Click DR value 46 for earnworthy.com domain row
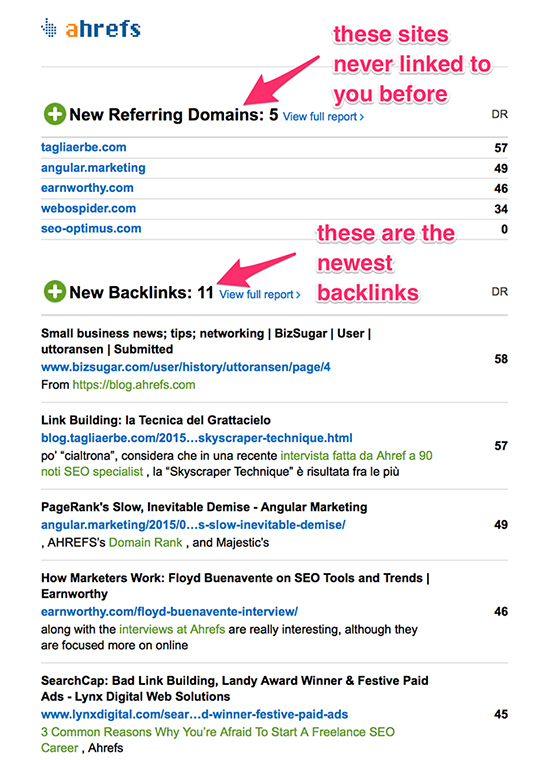Viewport: 550px width, 760px height. 501,189
